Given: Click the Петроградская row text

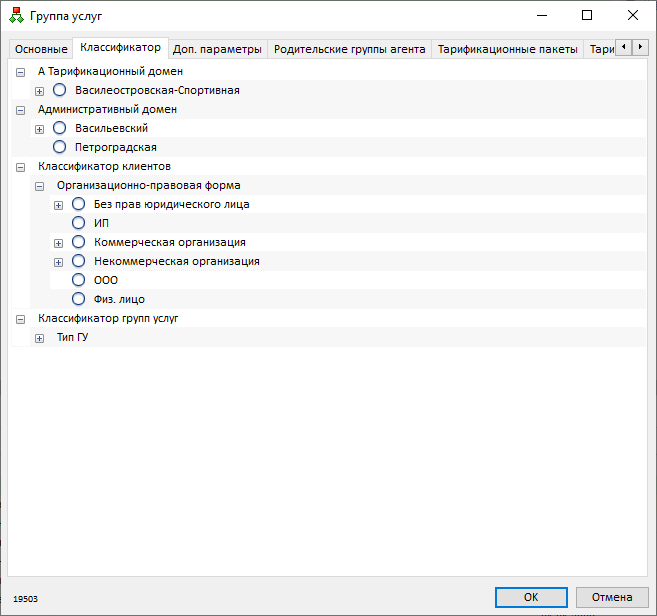Looking at the screenshot, I should point(116,148).
